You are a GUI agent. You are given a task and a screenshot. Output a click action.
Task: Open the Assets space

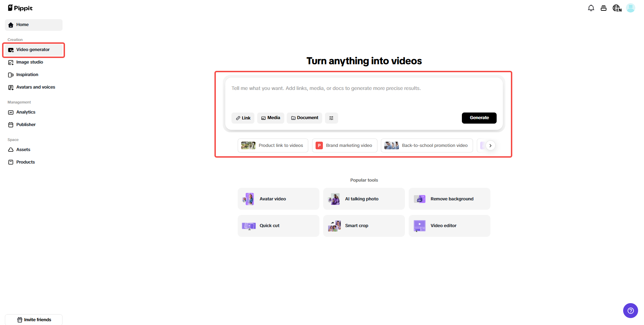pos(23,150)
